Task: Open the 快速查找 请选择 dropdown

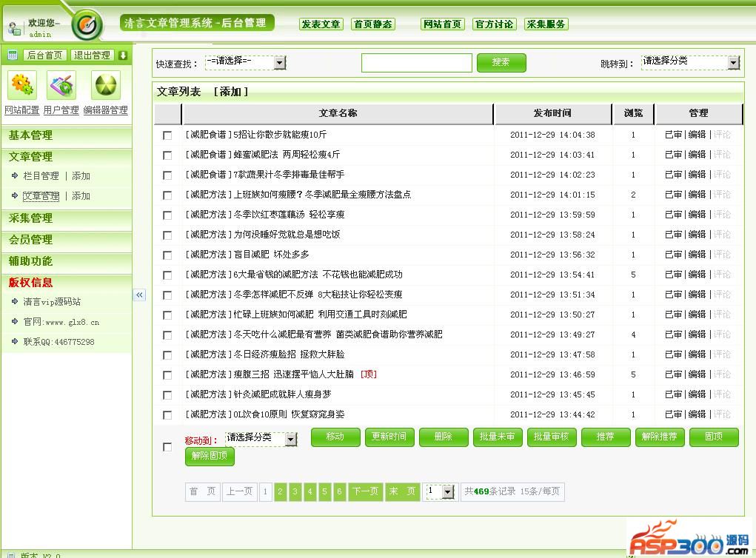Action: 246,62
